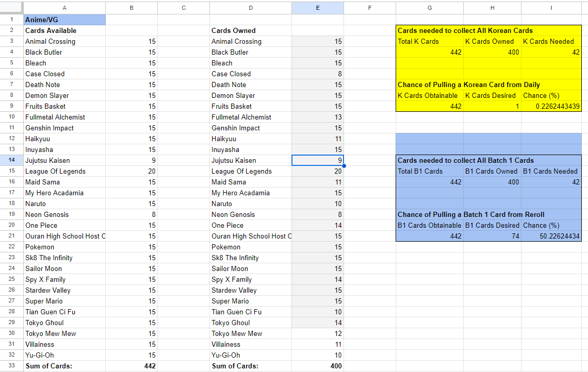Select Villainess in Cards Available
Viewport: 588px width, 372px height.
coord(64,345)
